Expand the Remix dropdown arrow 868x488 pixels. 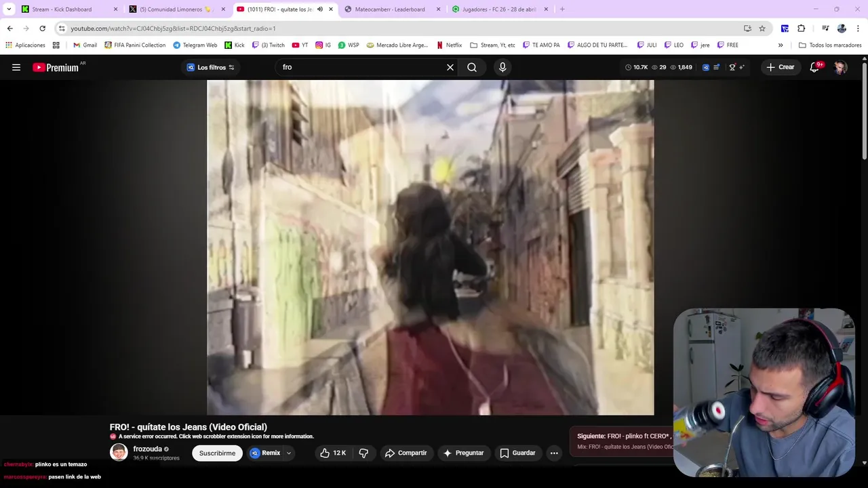289,453
